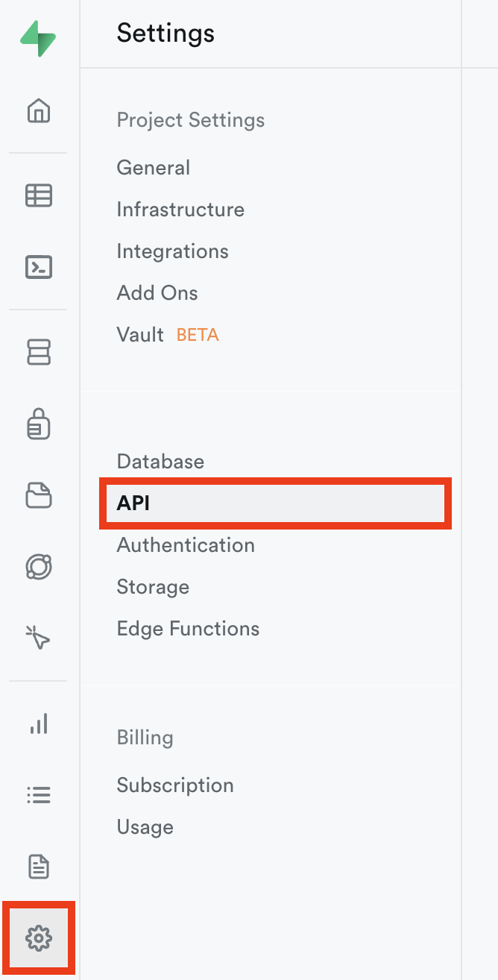Open the Edge Functions globe icon
Image resolution: width=498 pixels, height=980 pixels.
39,567
